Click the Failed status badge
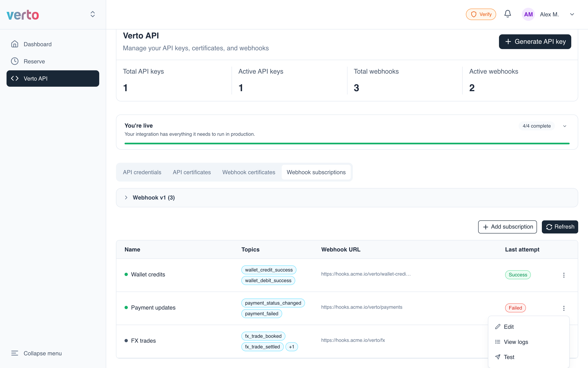Image resolution: width=588 pixels, height=368 pixels. click(x=515, y=308)
